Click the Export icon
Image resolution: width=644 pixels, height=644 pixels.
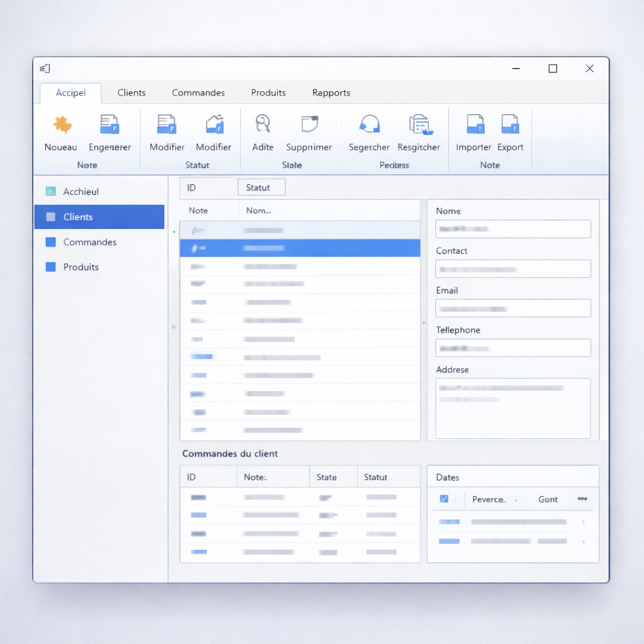click(x=510, y=125)
